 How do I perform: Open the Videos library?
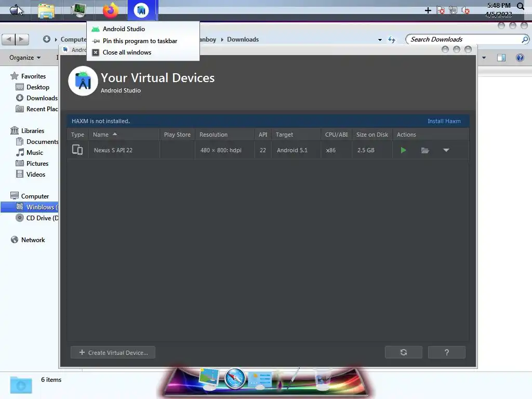[31, 175]
